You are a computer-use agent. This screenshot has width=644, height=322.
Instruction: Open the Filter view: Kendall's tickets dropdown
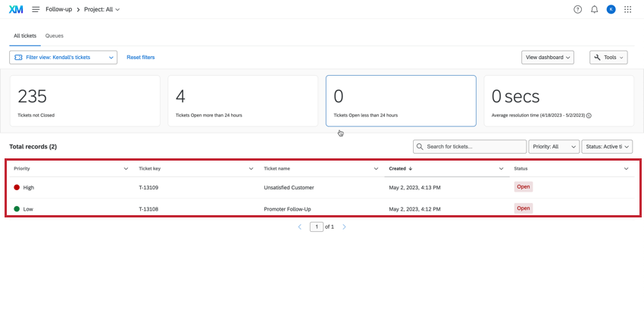63,58
